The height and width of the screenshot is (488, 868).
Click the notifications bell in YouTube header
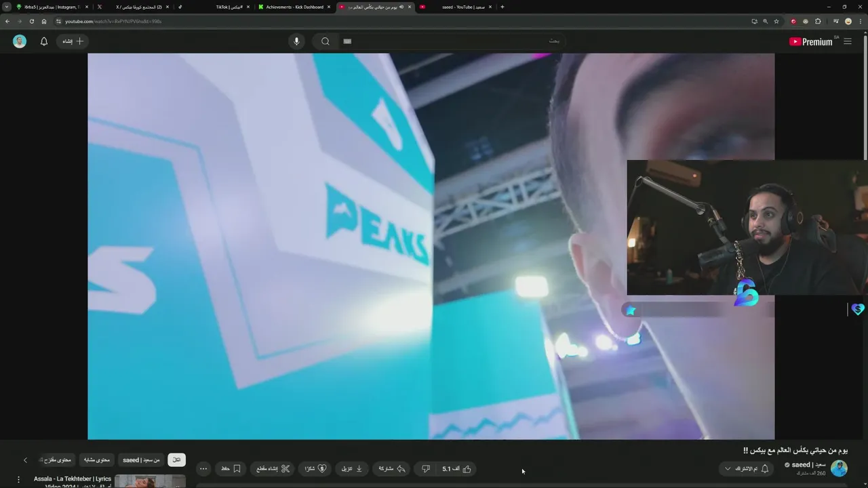[44, 41]
